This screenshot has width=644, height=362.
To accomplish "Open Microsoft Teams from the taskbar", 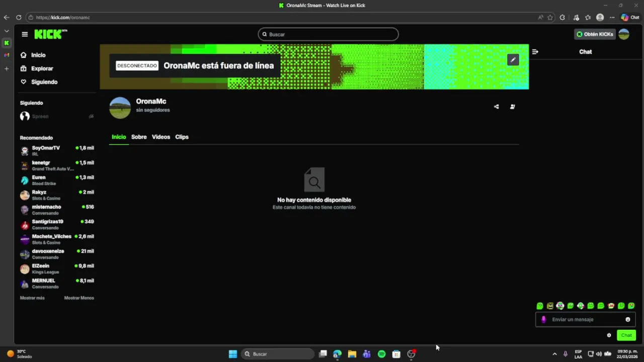I will point(367,354).
